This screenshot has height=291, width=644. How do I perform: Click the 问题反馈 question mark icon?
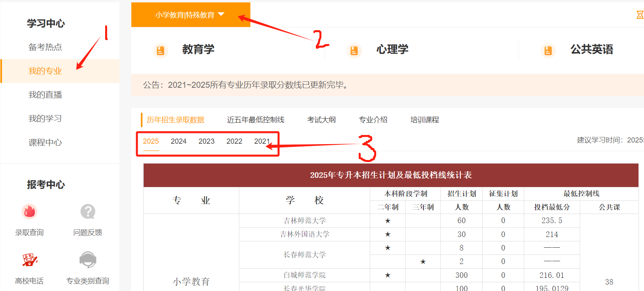(x=88, y=212)
